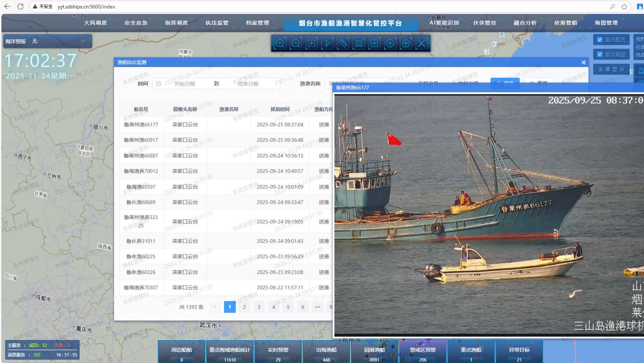Open the 伏休管控 menu
644x363 pixels.
coord(485,23)
